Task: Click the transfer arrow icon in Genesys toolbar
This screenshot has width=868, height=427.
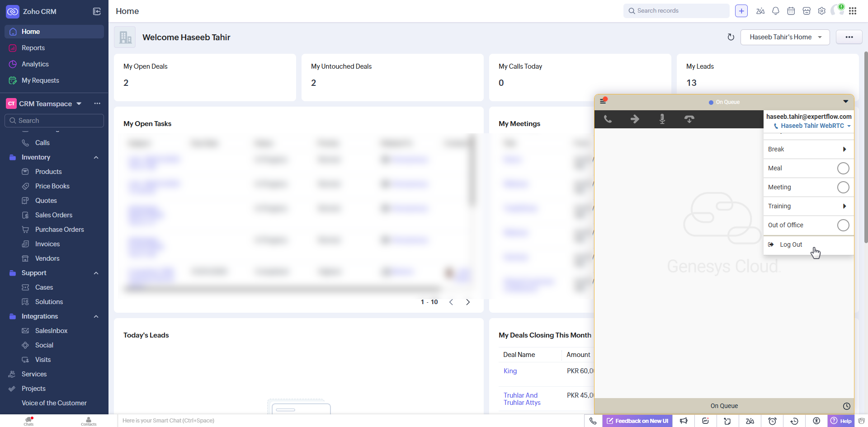Action: [635, 119]
